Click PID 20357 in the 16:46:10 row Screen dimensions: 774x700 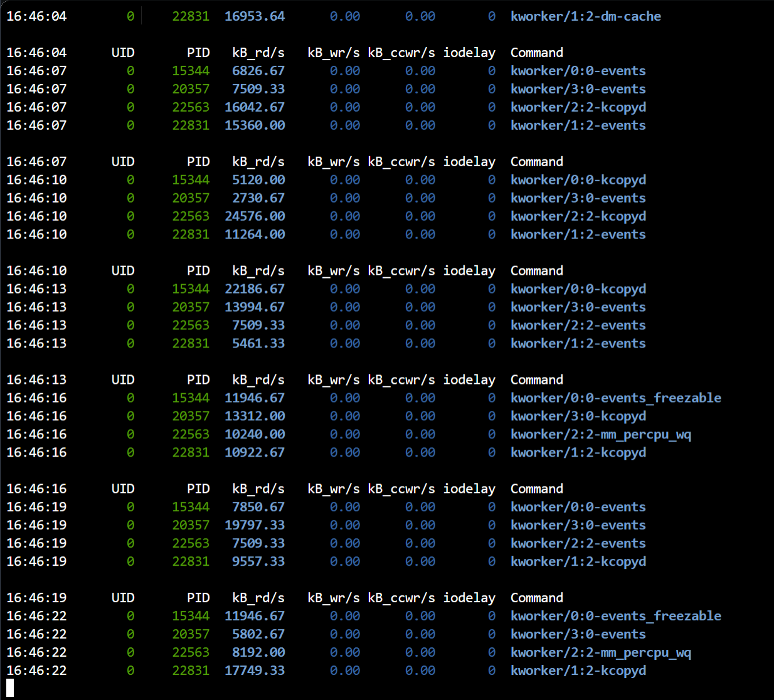click(191, 198)
